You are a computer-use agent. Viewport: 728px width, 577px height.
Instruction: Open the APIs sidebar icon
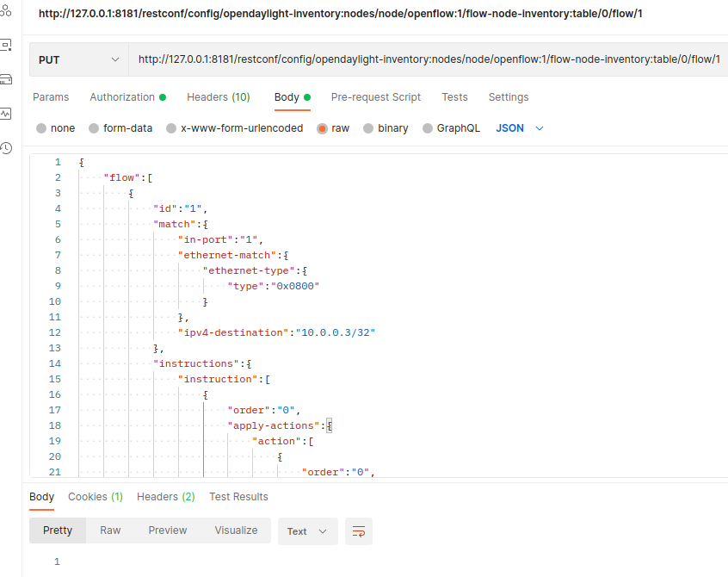coord(5,10)
